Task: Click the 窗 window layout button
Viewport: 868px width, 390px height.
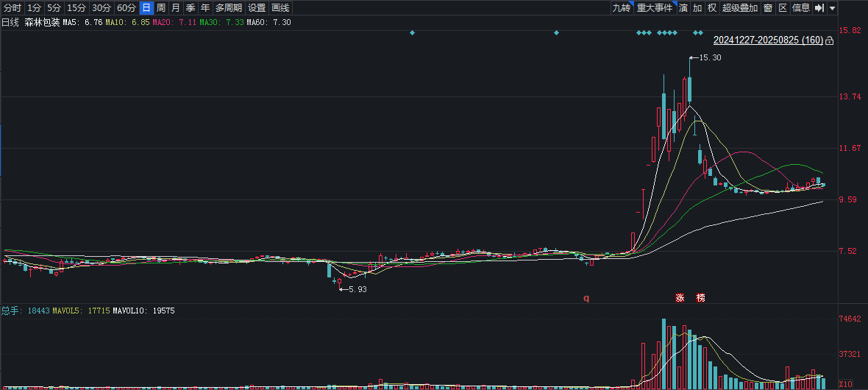Action: coord(769,8)
